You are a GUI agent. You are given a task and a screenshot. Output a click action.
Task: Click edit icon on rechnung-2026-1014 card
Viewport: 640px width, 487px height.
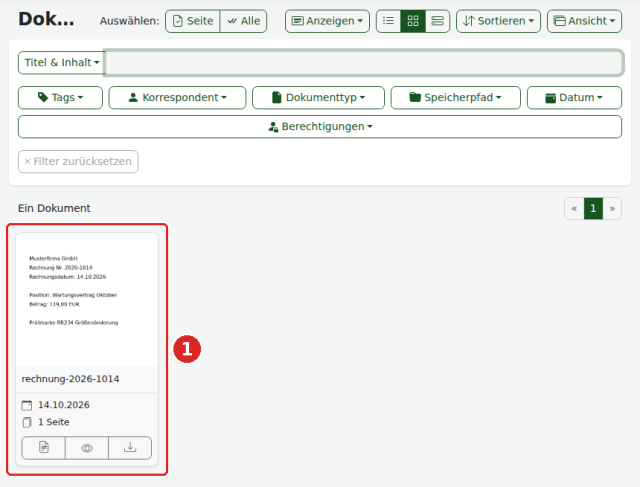click(x=44, y=448)
